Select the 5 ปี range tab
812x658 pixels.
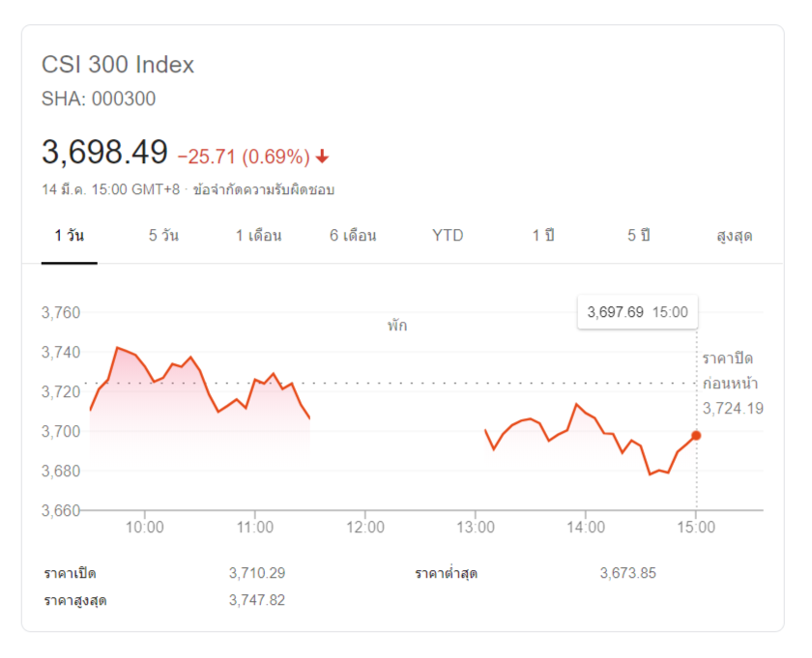pos(638,236)
